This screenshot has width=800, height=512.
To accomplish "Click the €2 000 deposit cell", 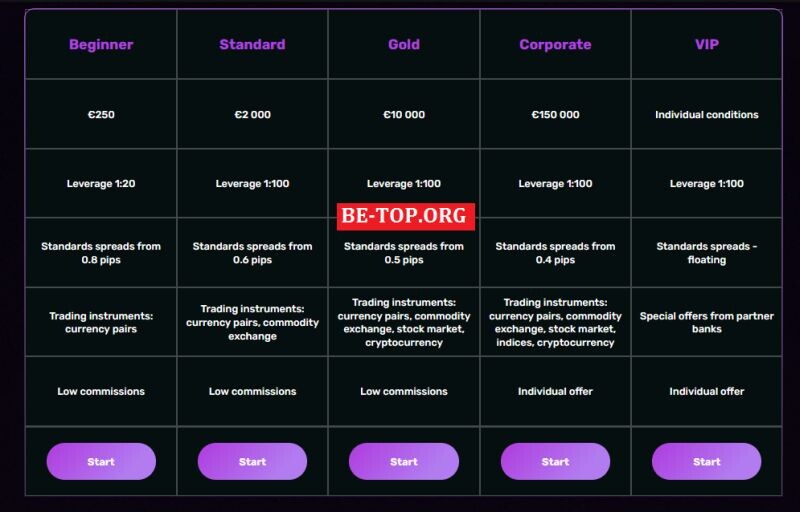I will click(253, 114).
